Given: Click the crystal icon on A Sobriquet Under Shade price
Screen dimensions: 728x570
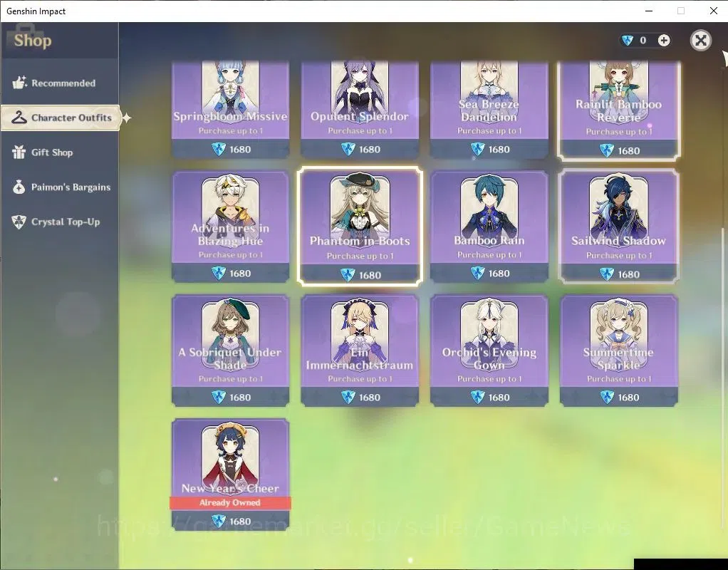Looking at the screenshot, I should click(x=218, y=397).
